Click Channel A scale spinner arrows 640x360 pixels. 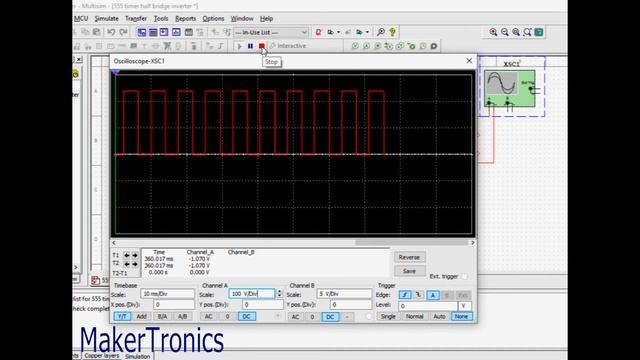pos(279,293)
